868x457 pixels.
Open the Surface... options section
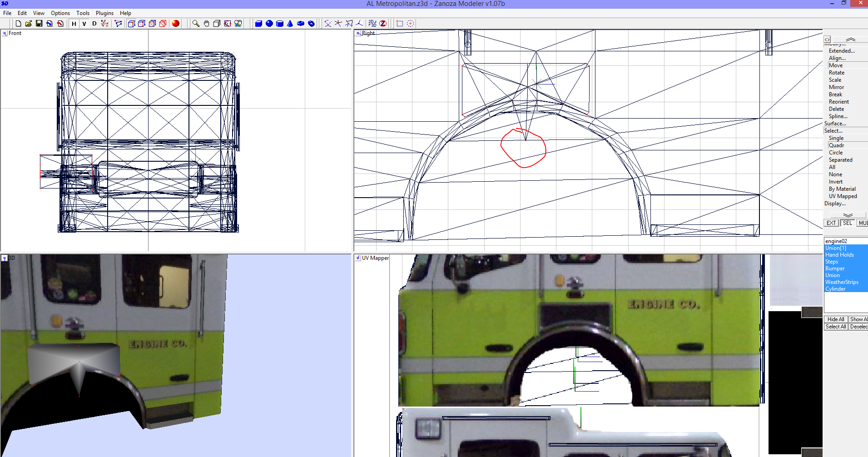pyautogui.click(x=836, y=123)
